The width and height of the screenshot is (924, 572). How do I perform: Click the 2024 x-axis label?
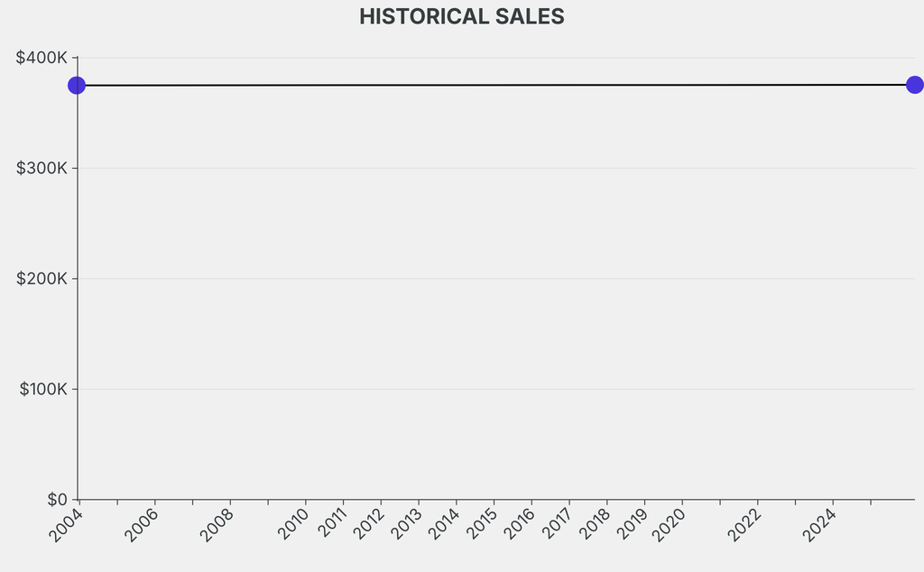[819, 525]
